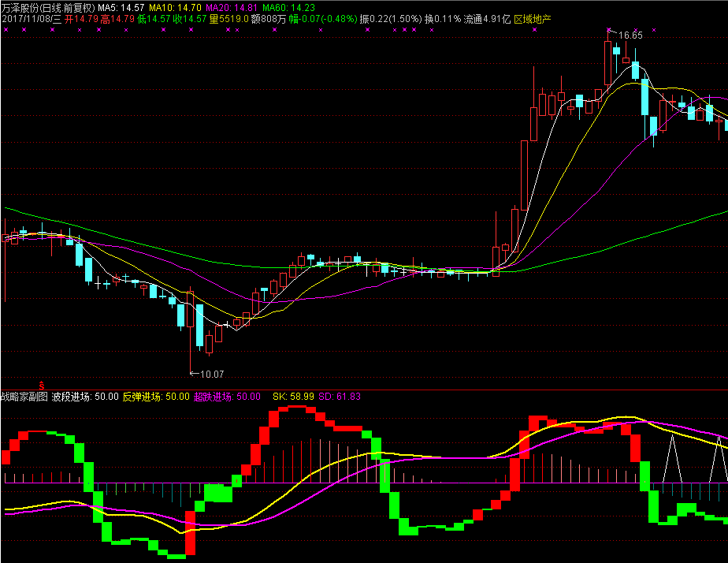Click the volume value 量5519.0
Screen dimensions: 728x563
click(x=228, y=19)
